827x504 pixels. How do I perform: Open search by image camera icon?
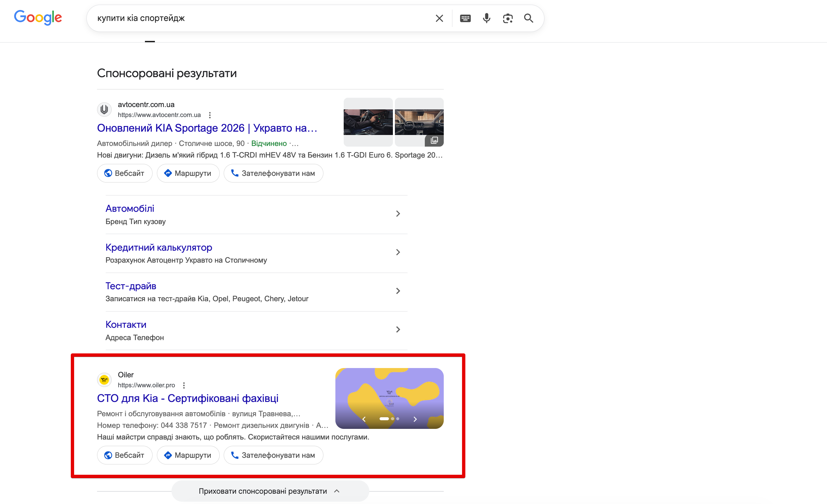click(x=508, y=18)
